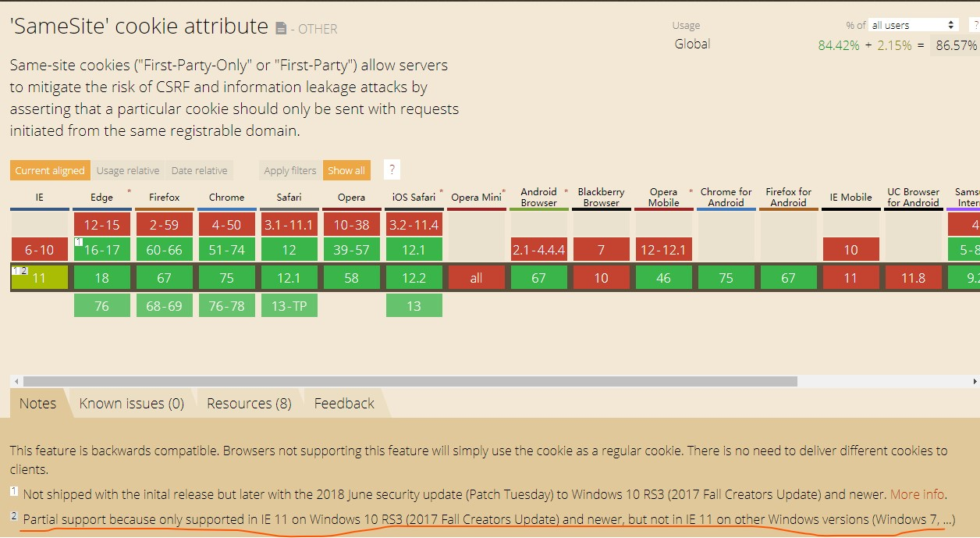The height and width of the screenshot is (538, 980).
Task: Open the Resources (8) tab
Action: 249,403
